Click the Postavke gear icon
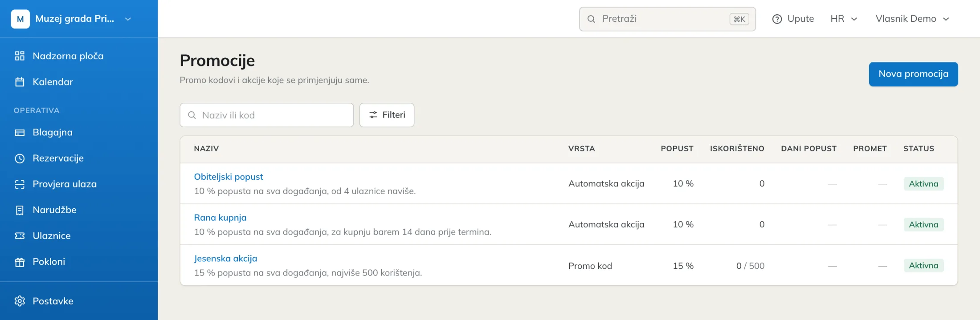This screenshot has width=980, height=320. [x=20, y=301]
